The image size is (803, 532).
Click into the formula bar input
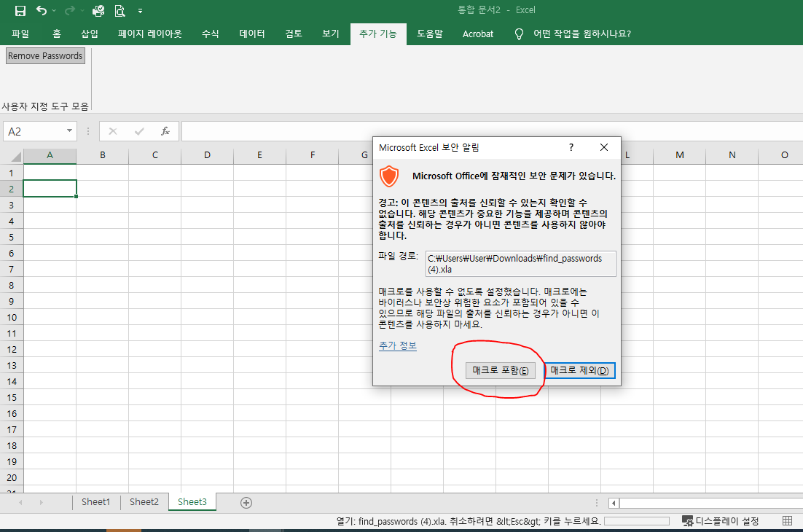click(492, 132)
